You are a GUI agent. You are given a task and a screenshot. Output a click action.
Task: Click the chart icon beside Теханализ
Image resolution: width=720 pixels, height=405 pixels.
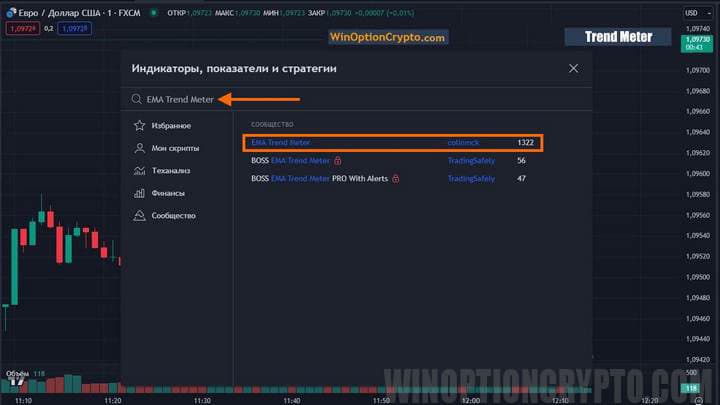140,171
